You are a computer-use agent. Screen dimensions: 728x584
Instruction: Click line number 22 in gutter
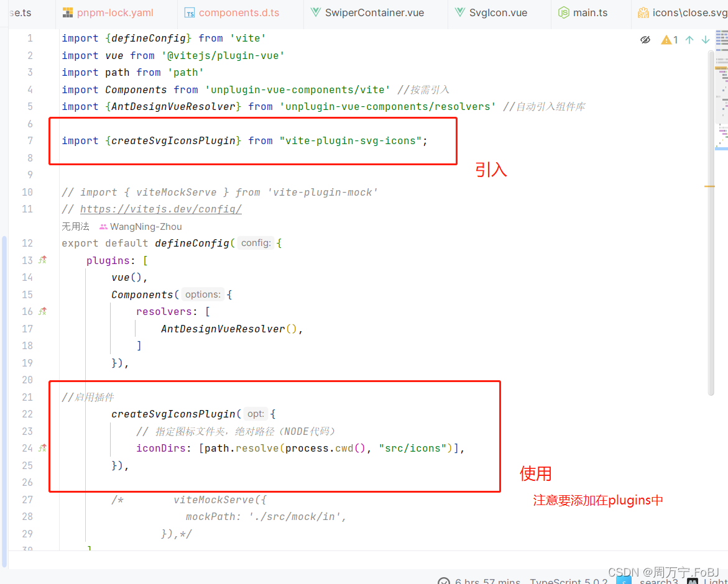pos(27,414)
